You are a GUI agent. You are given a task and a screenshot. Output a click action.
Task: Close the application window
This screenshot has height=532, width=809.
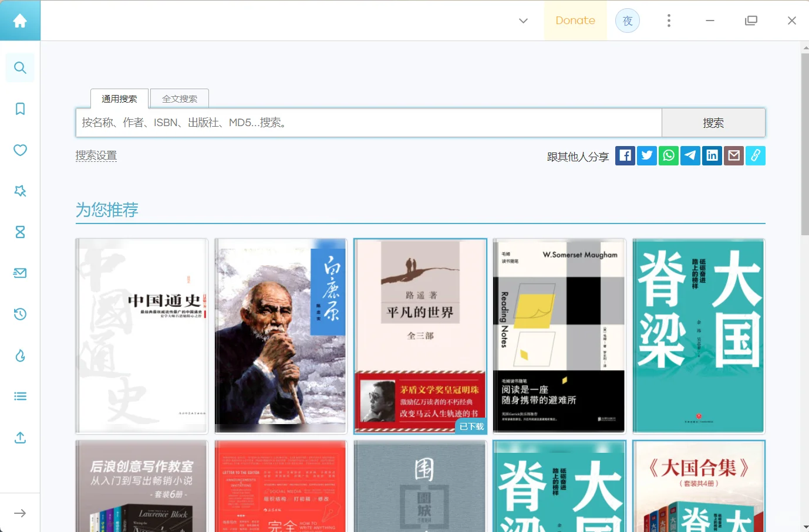click(792, 21)
